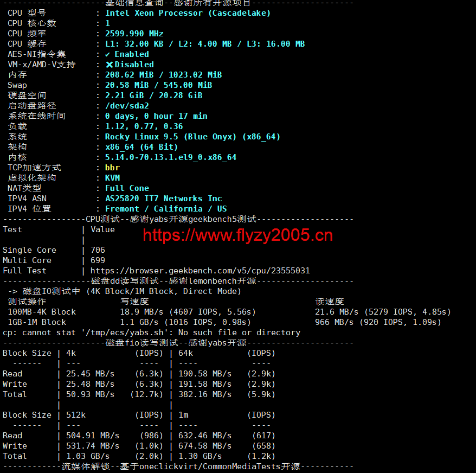Click the Multi Core score '699'

[x=98, y=260]
